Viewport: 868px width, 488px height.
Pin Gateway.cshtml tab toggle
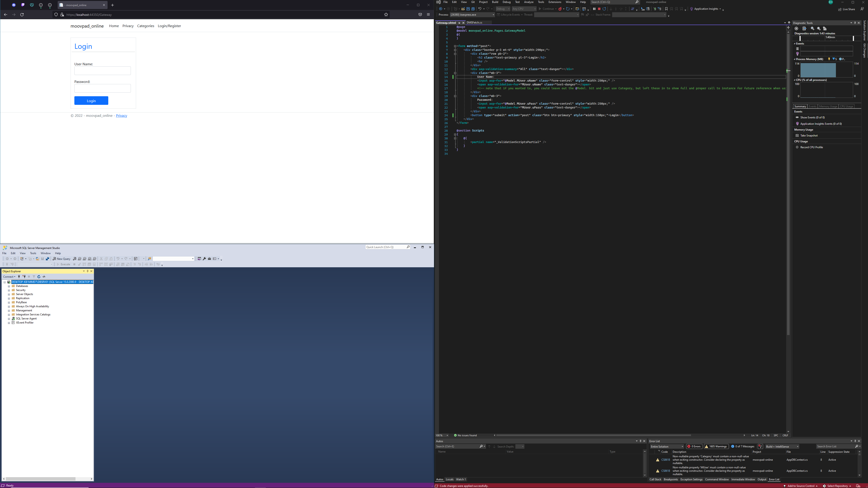pyautogui.click(x=459, y=23)
